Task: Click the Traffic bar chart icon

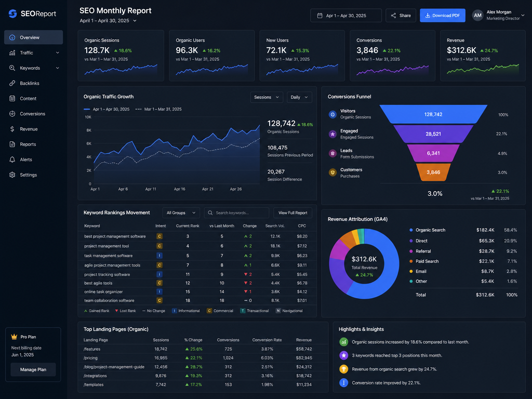Action: [12, 52]
